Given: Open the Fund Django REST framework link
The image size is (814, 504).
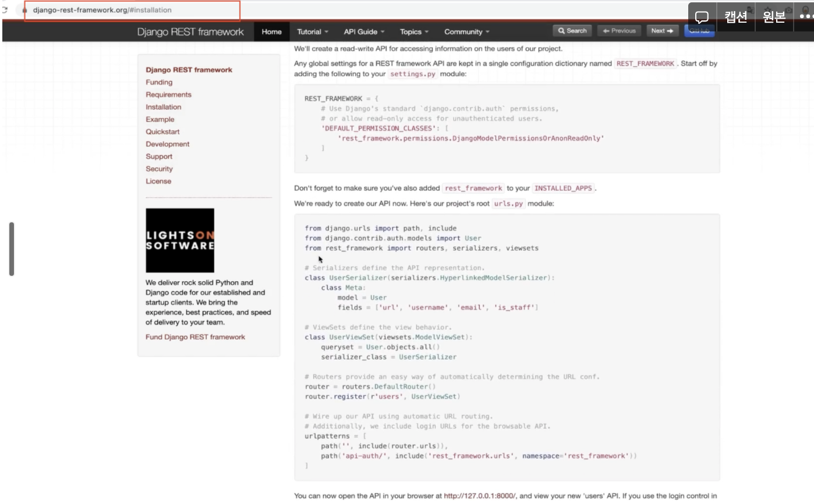Looking at the screenshot, I should point(195,337).
